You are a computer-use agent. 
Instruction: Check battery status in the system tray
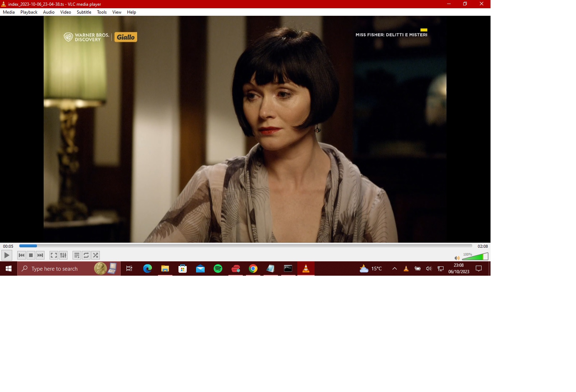417,269
